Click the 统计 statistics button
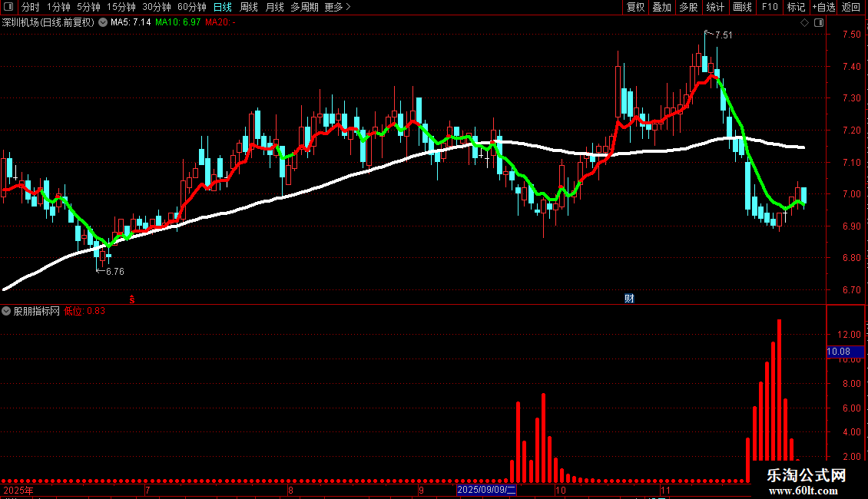This screenshot has height=499, width=868. (714, 7)
